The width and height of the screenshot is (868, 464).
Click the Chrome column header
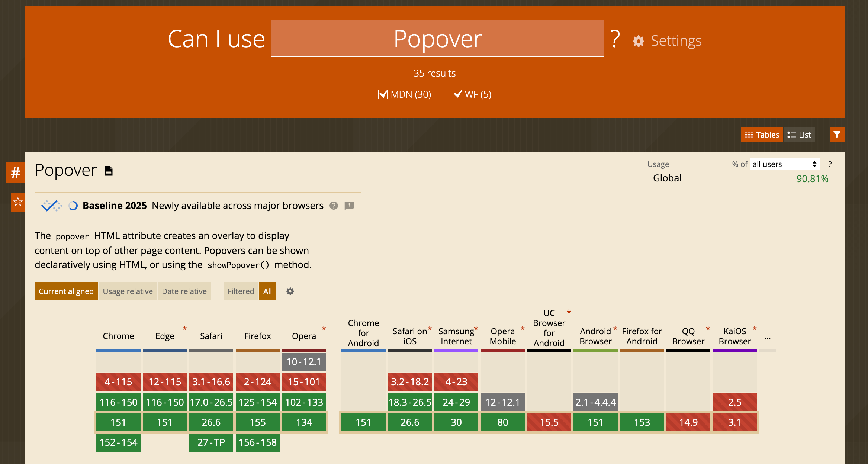tap(118, 336)
